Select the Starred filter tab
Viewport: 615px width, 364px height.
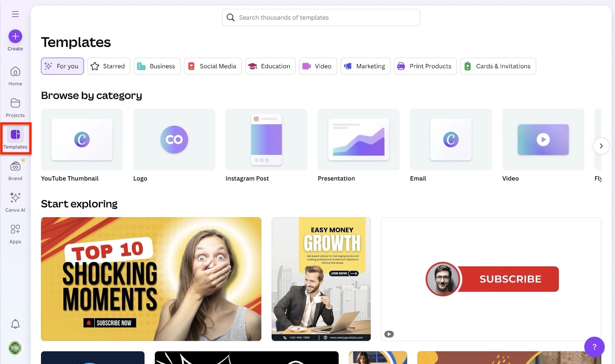pyautogui.click(x=109, y=66)
